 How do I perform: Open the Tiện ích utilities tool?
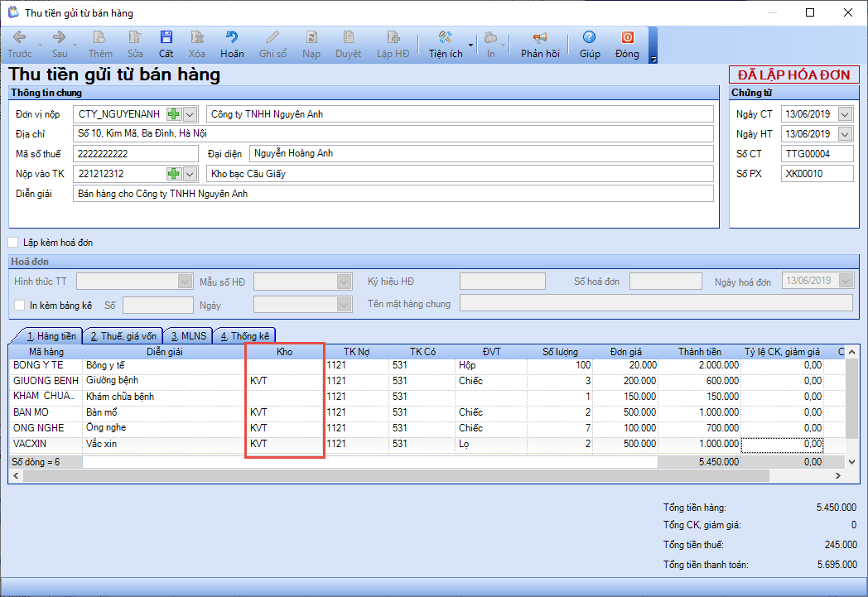pos(445,44)
